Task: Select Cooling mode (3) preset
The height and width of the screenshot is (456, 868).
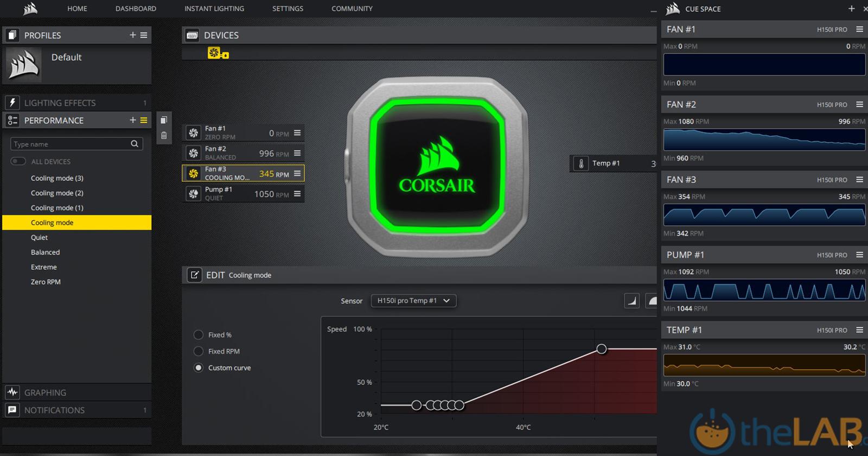Action: pos(57,178)
